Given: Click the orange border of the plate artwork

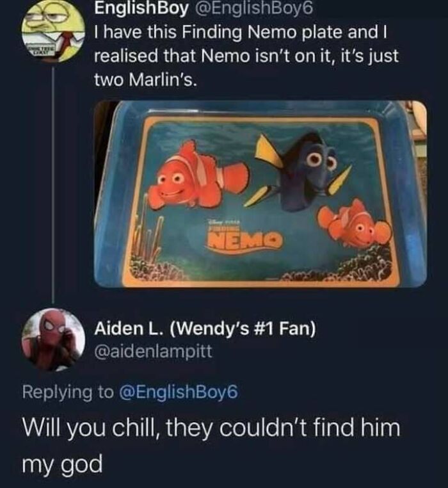Looking at the screenshot, I should pos(261,120).
